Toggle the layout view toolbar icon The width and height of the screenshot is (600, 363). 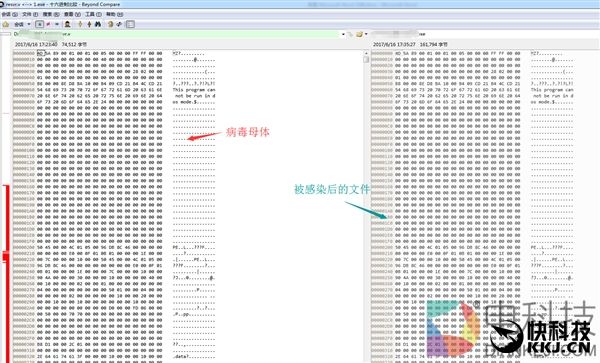[x=130, y=24]
